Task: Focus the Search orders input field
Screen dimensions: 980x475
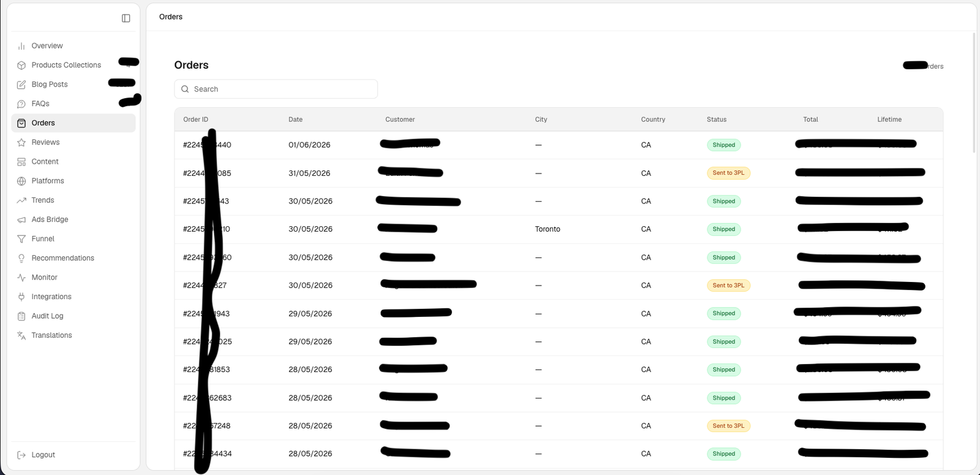Action: (x=276, y=89)
